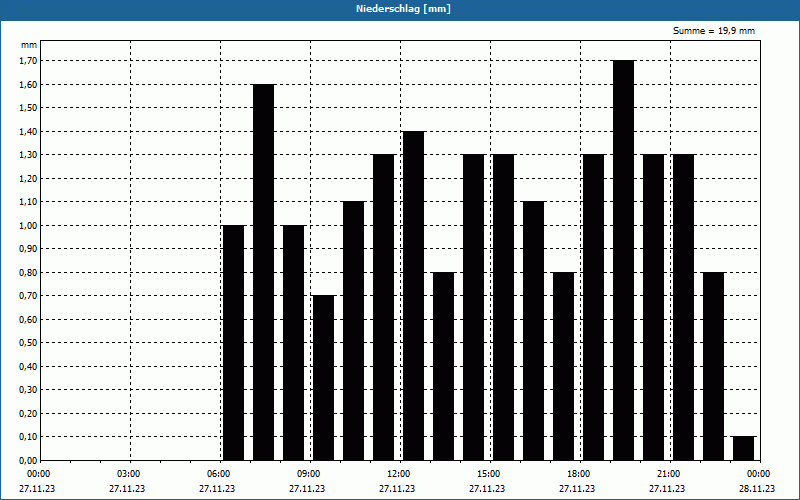Click the 09:00 x-axis time label

(x=309, y=474)
